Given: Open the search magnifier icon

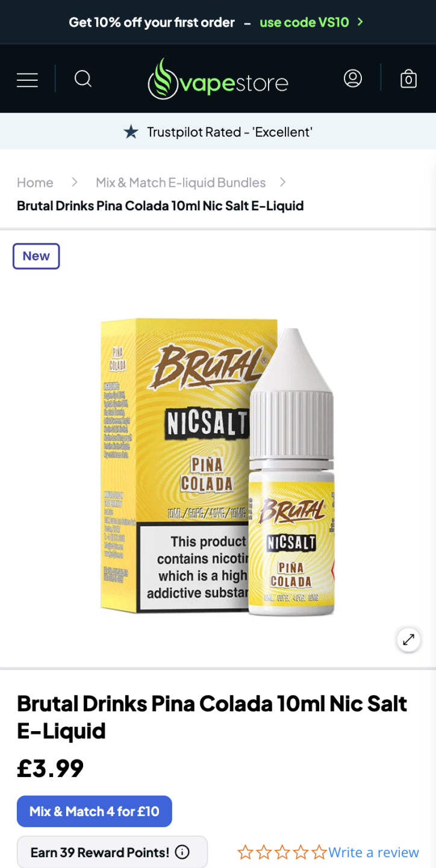Looking at the screenshot, I should pyautogui.click(x=83, y=79).
